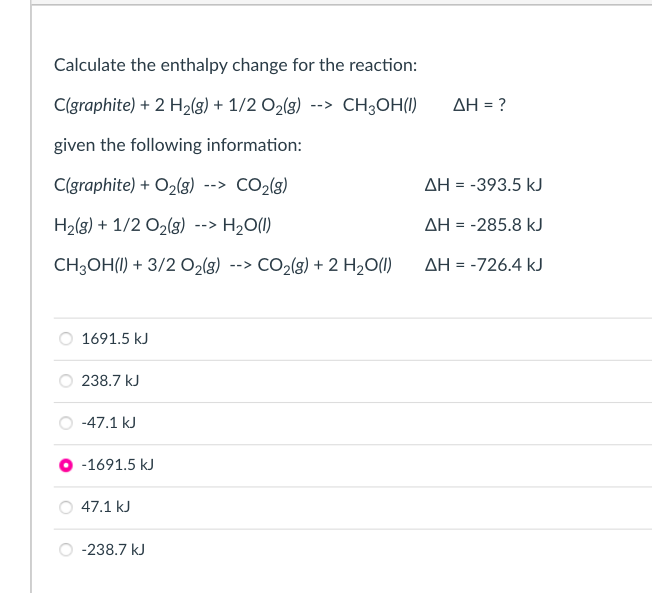
Task: Click the CH3OH(l) + 3/2 O2(g) combustion equation
Action: tap(223, 265)
